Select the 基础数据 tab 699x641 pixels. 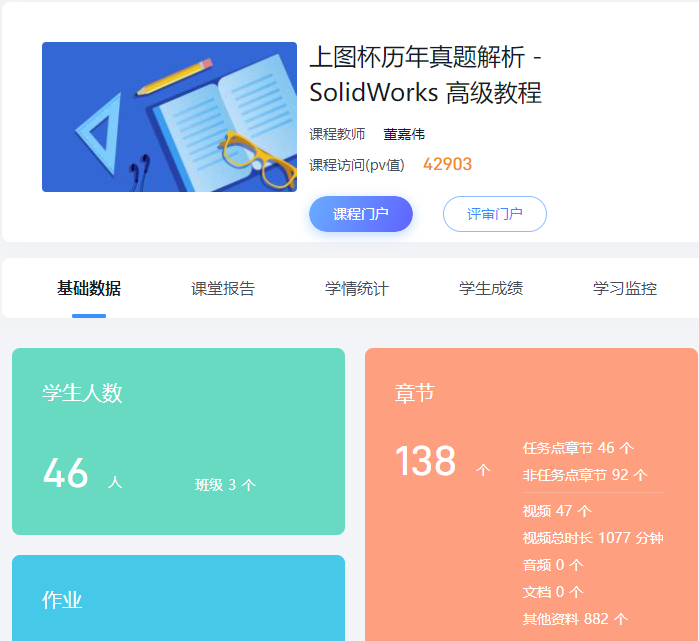pyautogui.click(x=89, y=288)
